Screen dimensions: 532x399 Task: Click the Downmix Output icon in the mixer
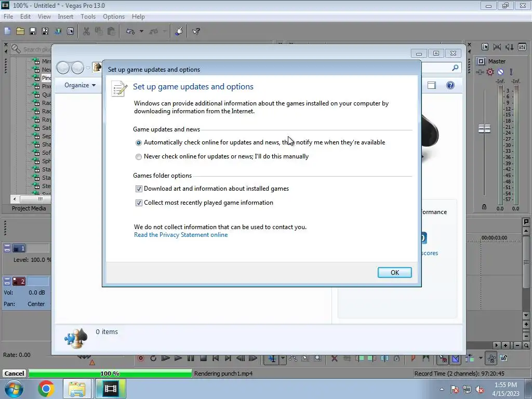pos(497,47)
